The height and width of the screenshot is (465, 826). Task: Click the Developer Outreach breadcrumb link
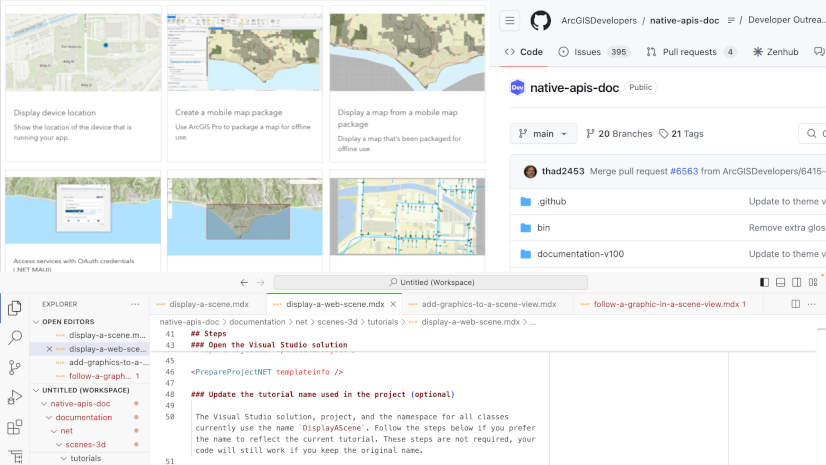(786, 20)
